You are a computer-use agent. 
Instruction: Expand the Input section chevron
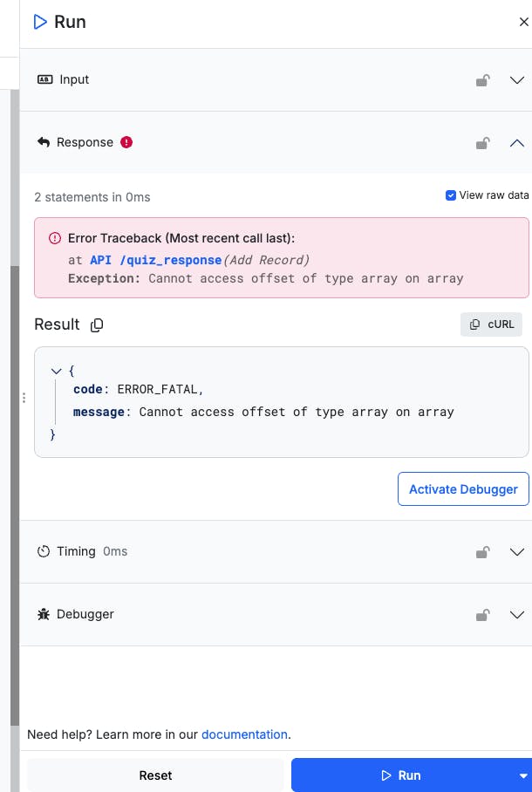click(x=516, y=80)
